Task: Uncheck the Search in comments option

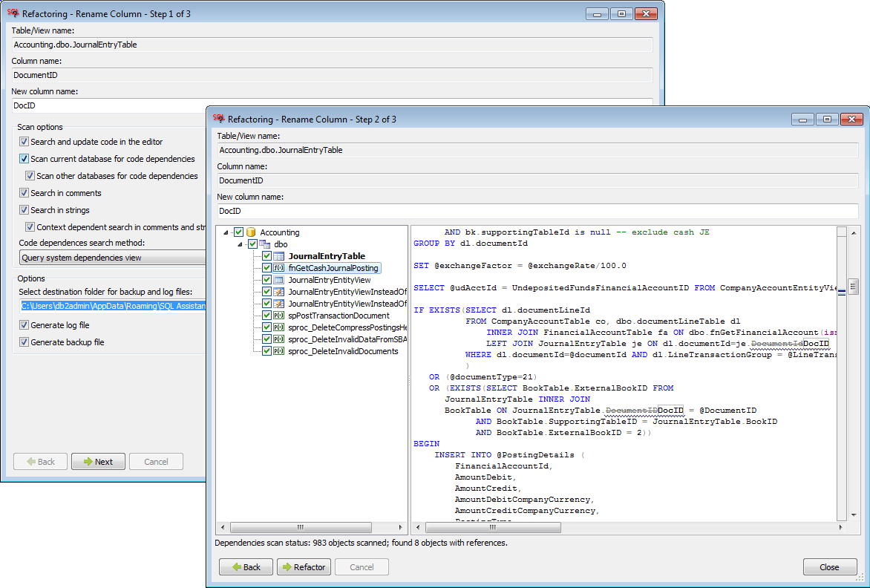Action: [24, 193]
